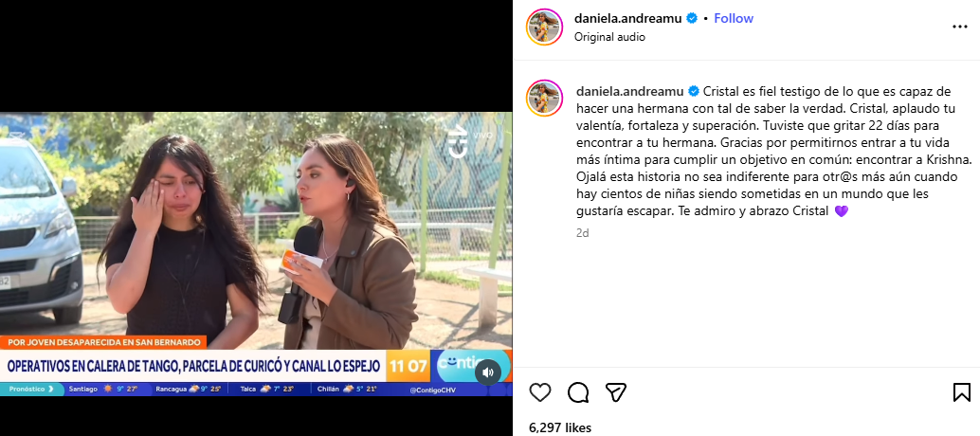Open daniela.andreamu username in header
The image size is (980, 436).
tap(629, 19)
